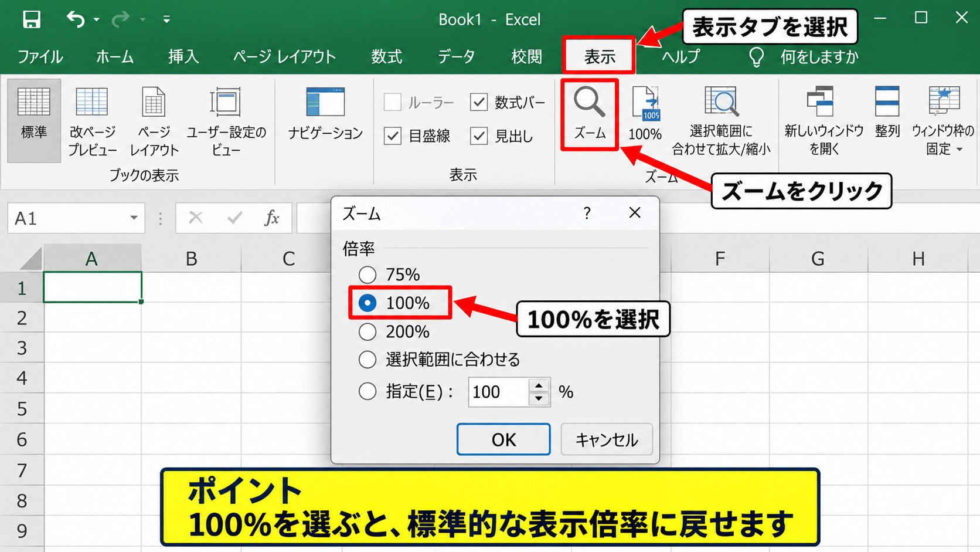Click the lightbulb 何をしますか search

[x=757, y=57]
